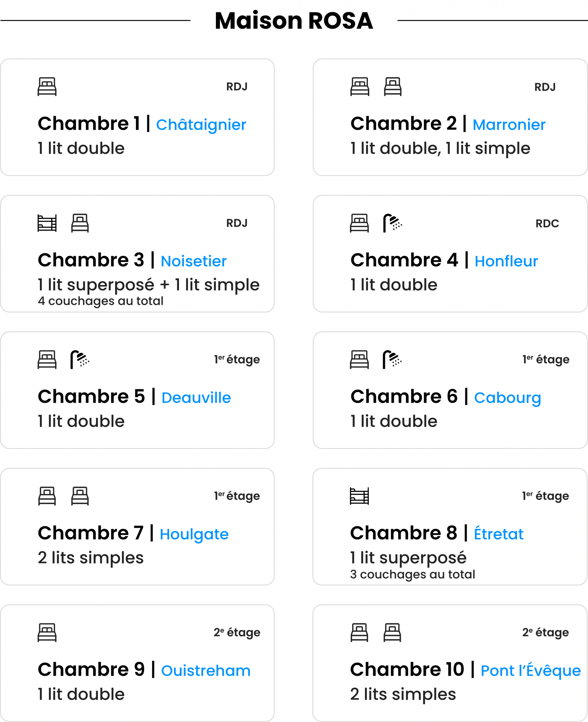588x722 pixels.
Task: Click the Maison ROSA heading
Action: (x=294, y=21)
